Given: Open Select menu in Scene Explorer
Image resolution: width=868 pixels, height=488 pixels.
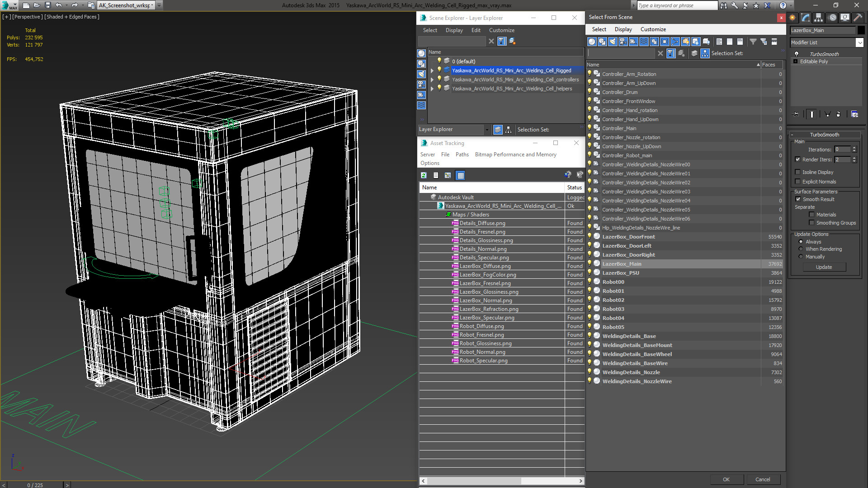Looking at the screenshot, I should pyautogui.click(x=430, y=30).
